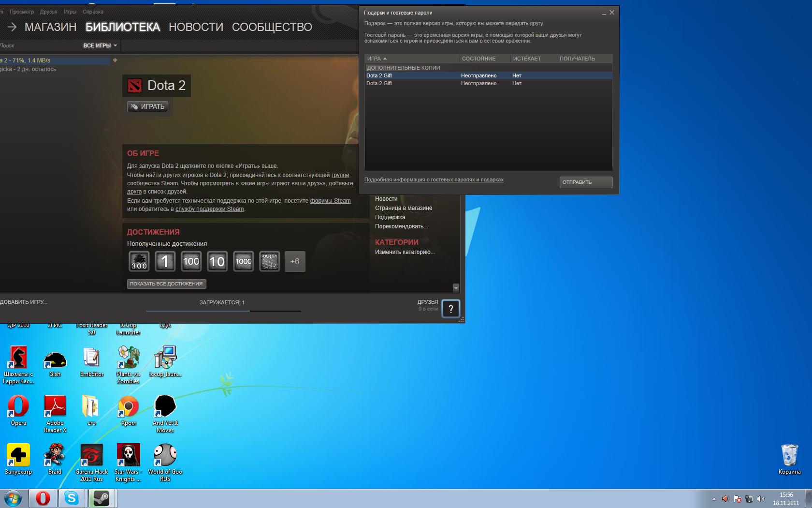812x508 pixels.
Task: Click the forward arrow navigation icon in Steam
Action: tap(12, 27)
